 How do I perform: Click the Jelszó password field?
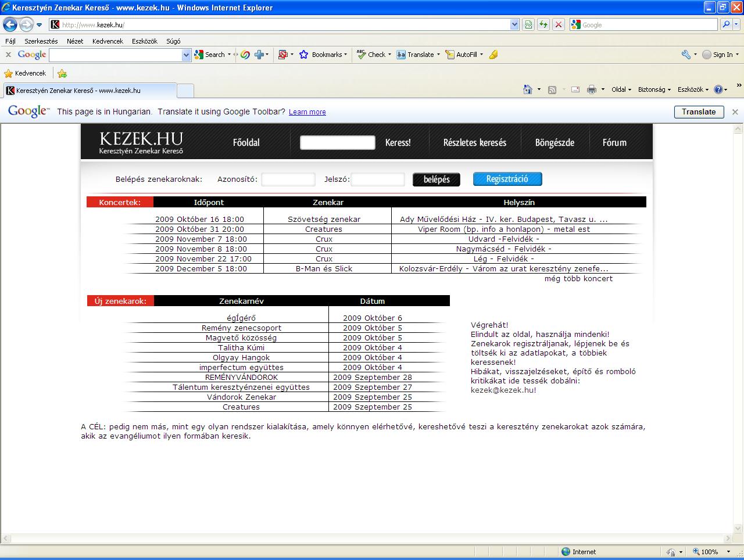point(378,180)
